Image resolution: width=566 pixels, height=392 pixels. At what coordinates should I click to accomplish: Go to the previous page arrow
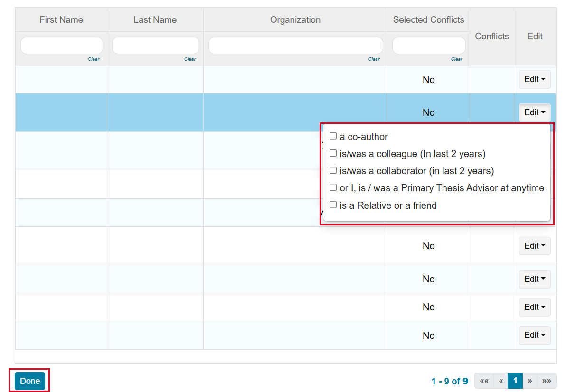500,381
